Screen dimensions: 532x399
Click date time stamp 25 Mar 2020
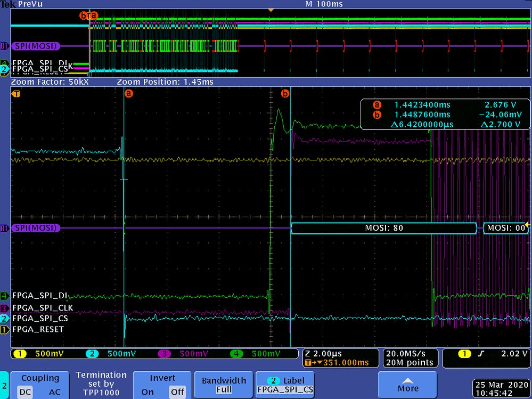click(x=502, y=385)
